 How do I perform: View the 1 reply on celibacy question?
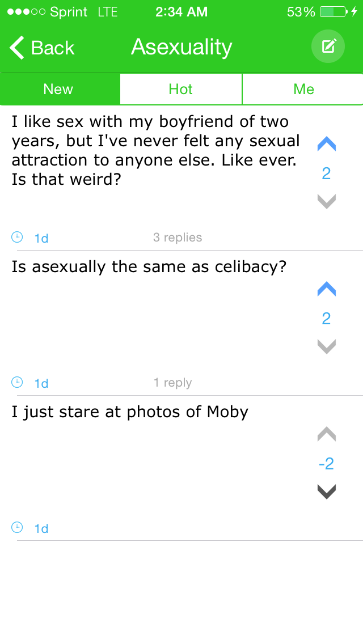pyautogui.click(x=173, y=382)
